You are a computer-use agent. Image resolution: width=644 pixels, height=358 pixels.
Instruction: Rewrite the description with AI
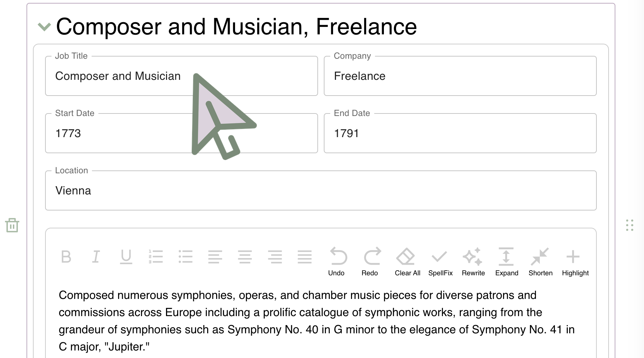473,262
